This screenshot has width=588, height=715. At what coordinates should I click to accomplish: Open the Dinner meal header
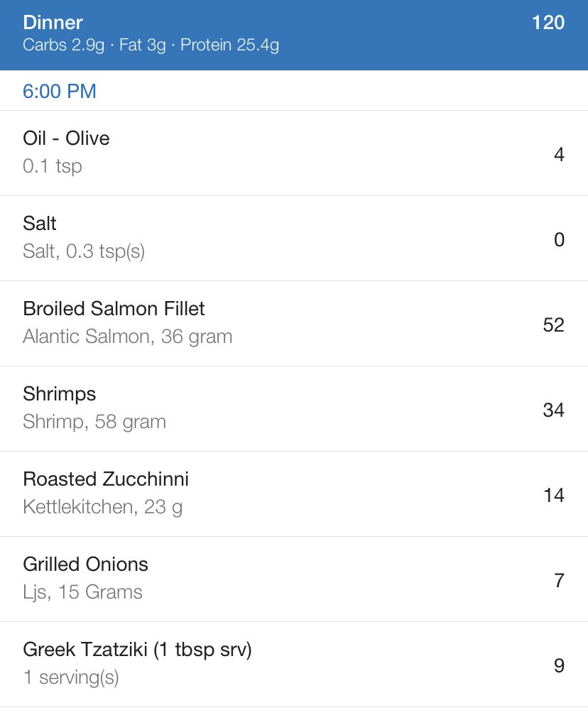294,35
